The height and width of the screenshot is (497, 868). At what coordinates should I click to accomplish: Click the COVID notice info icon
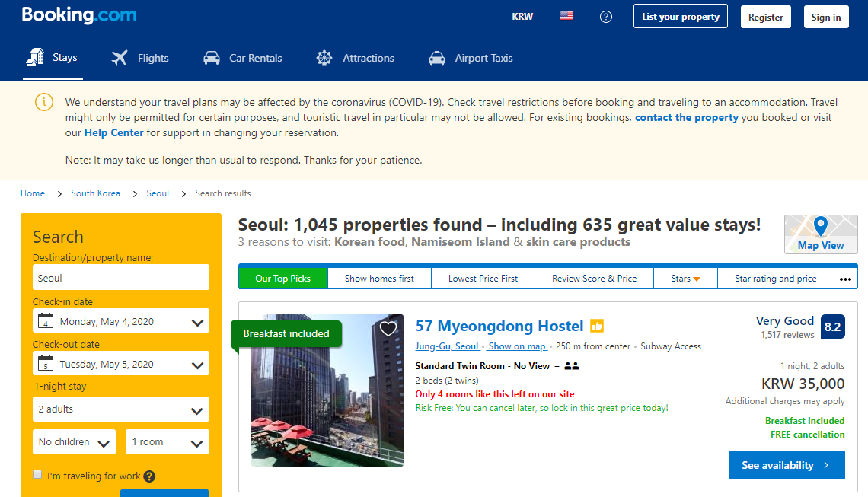pyautogui.click(x=44, y=103)
